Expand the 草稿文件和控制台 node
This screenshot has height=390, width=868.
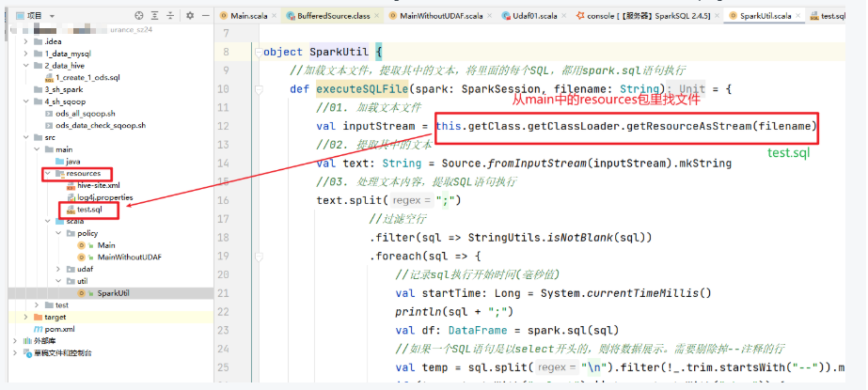[x=15, y=353]
